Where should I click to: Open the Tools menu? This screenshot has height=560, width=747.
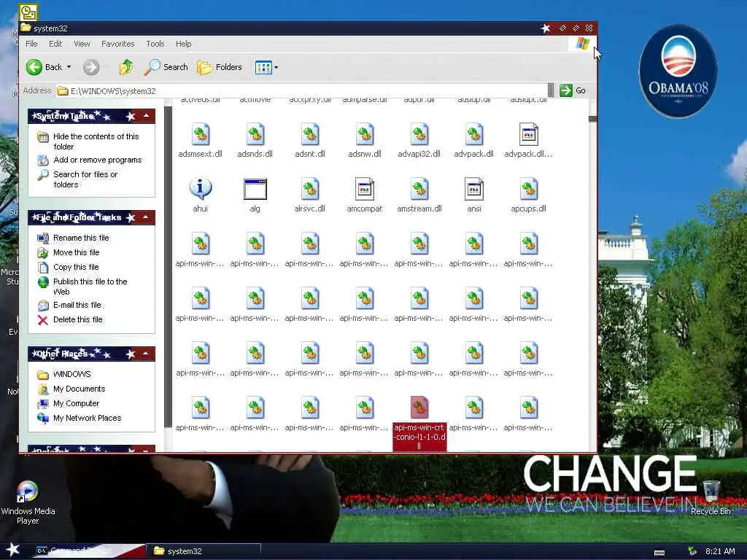(x=155, y=44)
